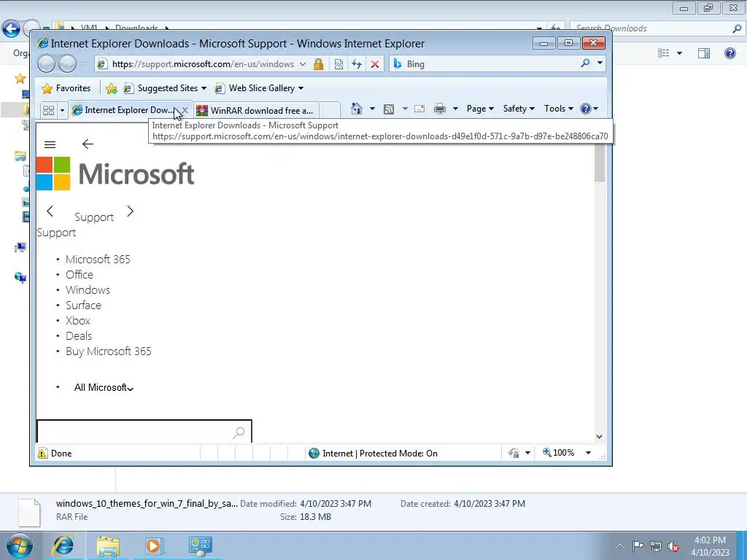Click the Bing search magnifier icon
Image resolution: width=747 pixels, height=560 pixels.
(x=585, y=63)
